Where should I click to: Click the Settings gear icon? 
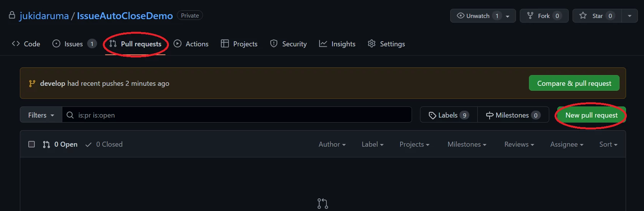click(x=371, y=44)
